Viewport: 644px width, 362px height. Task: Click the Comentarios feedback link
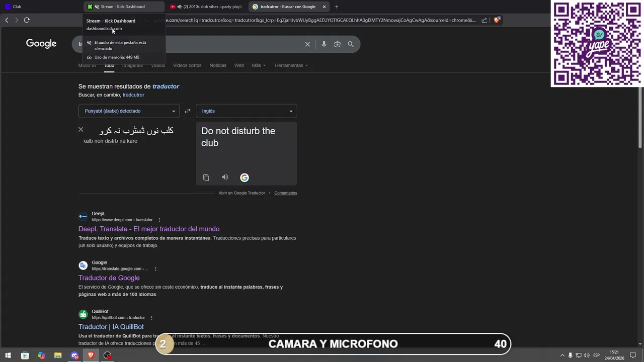pyautogui.click(x=286, y=193)
